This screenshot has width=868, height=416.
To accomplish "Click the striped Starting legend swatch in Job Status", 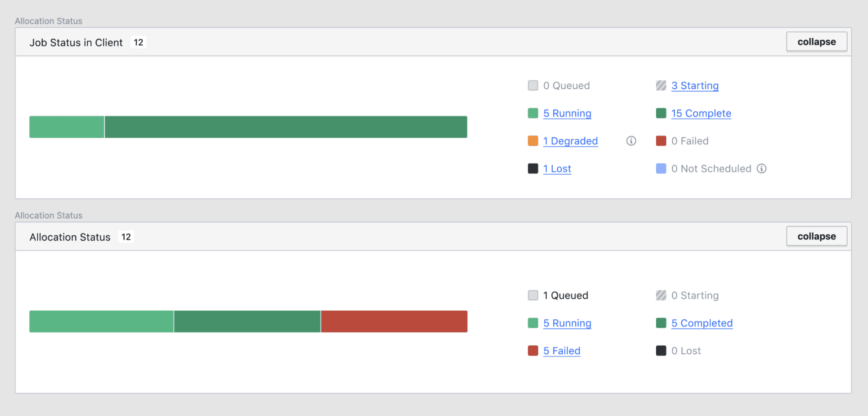I will click(x=661, y=86).
